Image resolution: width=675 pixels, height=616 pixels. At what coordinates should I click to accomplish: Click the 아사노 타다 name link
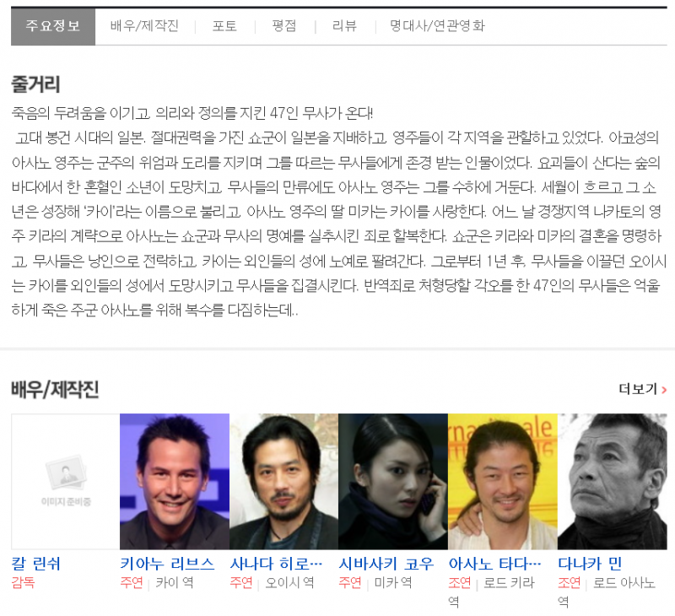pyautogui.click(x=494, y=563)
